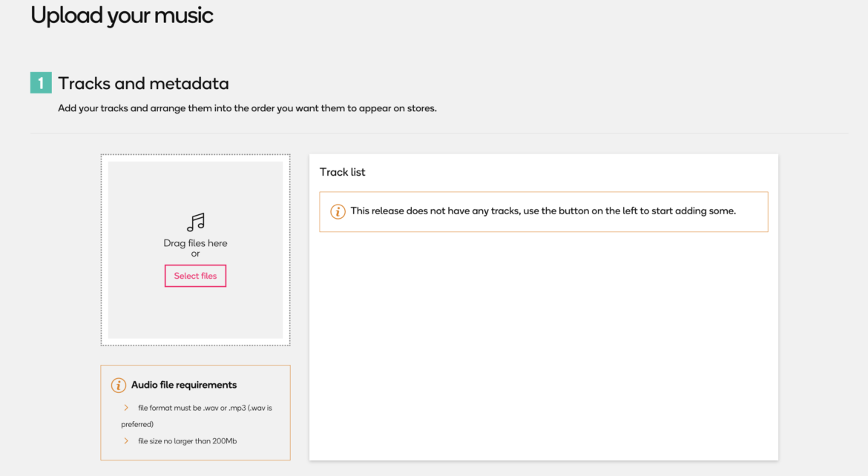Click the 'Drag files here' text link

[x=195, y=242]
